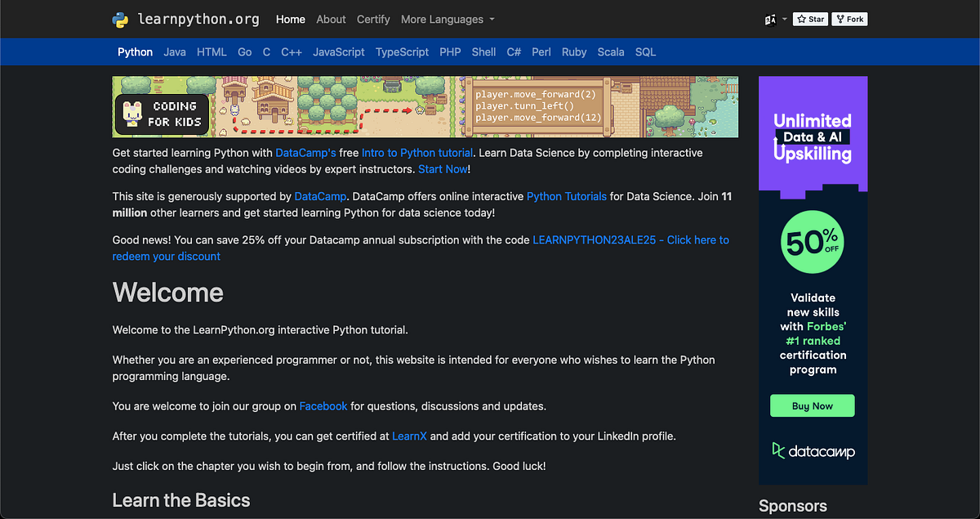The height and width of the screenshot is (519, 980).
Task: Open the Certify page
Action: pyautogui.click(x=373, y=19)
